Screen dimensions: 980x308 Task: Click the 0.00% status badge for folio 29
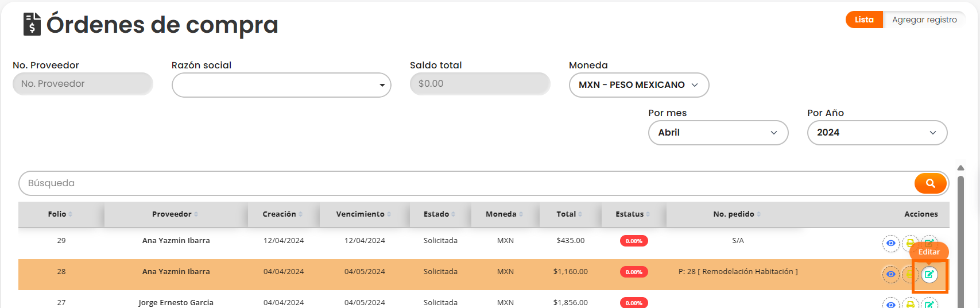coord(634,241)
